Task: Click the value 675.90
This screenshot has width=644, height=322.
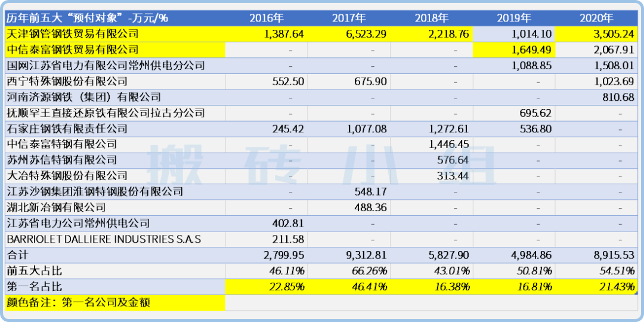Action: click(371, 82)
